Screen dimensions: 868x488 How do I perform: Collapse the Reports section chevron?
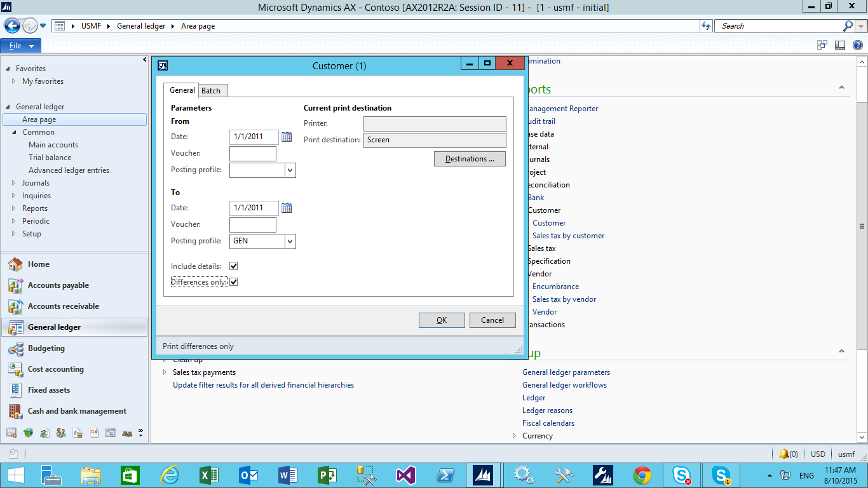click(841, 88)
